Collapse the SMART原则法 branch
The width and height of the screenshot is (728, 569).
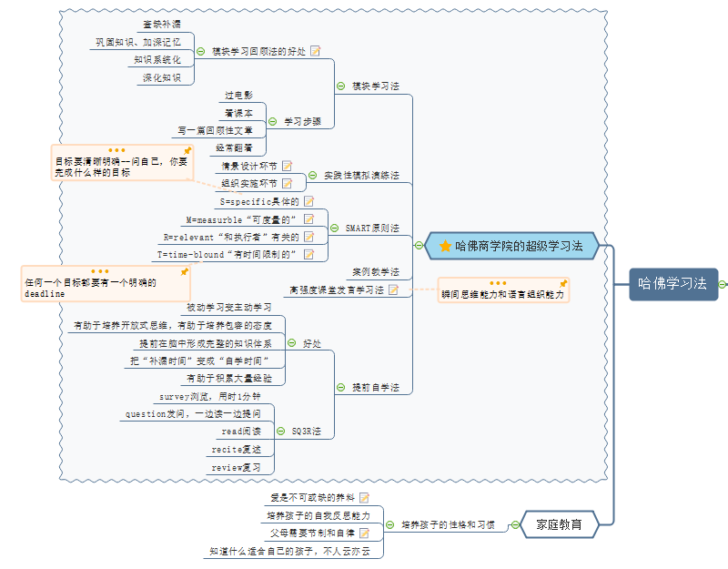point(334,229)
